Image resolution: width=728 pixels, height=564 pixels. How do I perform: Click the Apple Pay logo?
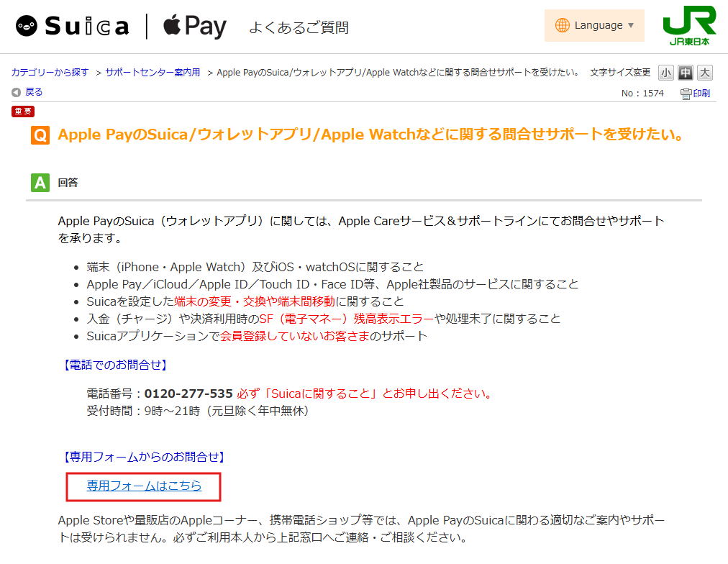coord(195,26)
